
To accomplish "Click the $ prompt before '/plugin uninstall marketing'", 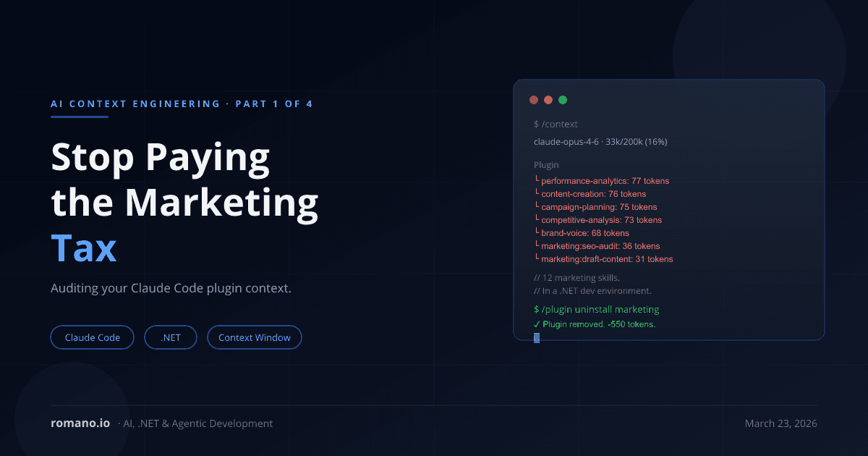I will 535,309.
